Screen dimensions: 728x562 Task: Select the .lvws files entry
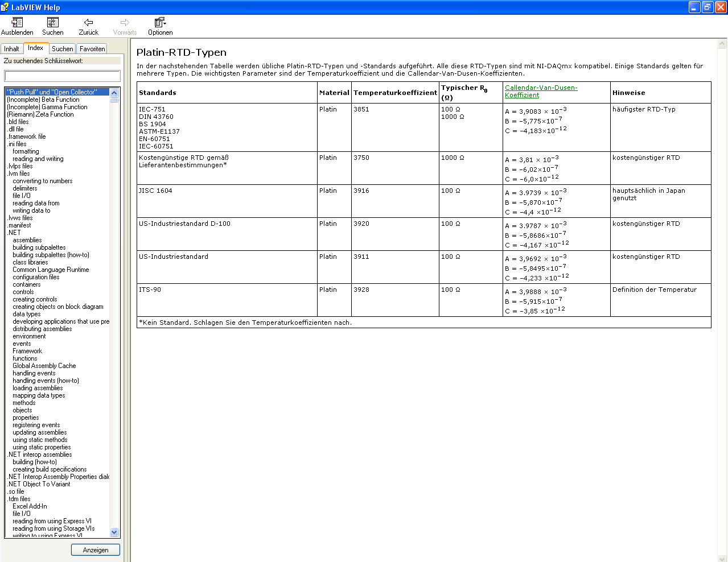tap(20, 218)
